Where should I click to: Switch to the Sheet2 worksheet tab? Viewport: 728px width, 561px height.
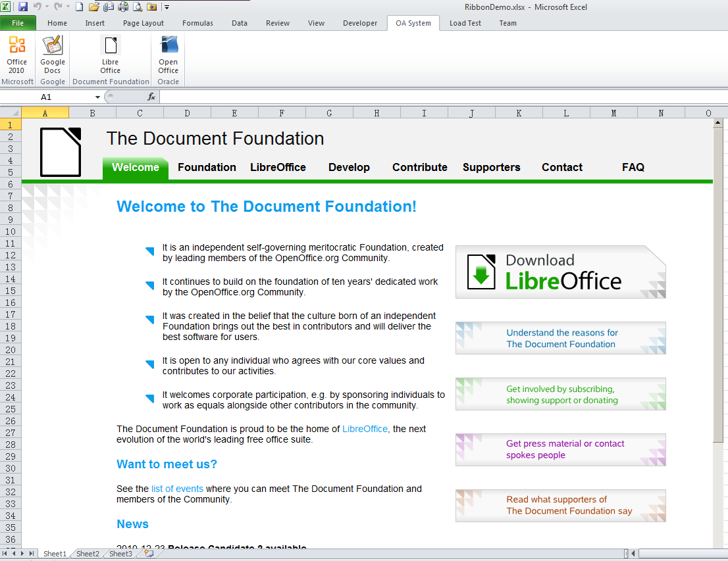pyautogui.click(x=88, y=554)
